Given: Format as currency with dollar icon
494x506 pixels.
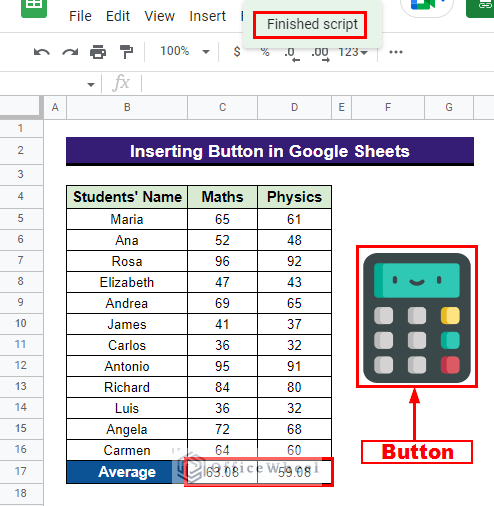Looking at the screenshot, I should pos(237,52).
